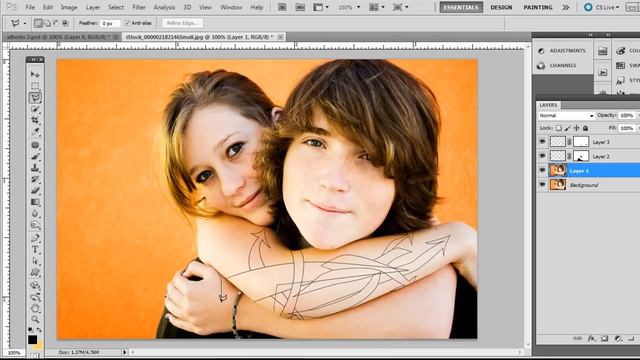Viewport: 640px width, 360px height.
Task: Select the Layers panel tab
Action: coord(548,105)
